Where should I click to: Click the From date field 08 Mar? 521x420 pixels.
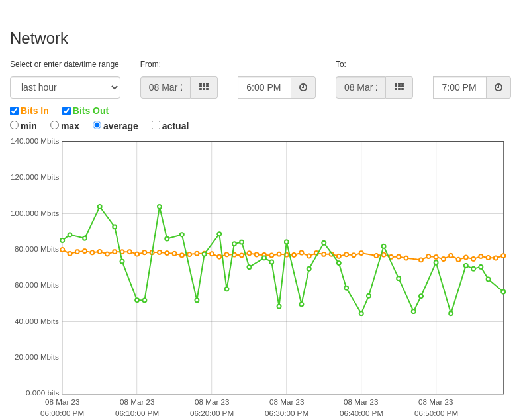coord(166,87)
